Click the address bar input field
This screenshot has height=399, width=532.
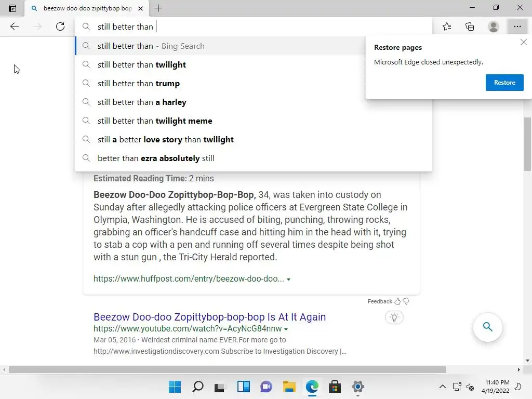[x=254, y=26]
